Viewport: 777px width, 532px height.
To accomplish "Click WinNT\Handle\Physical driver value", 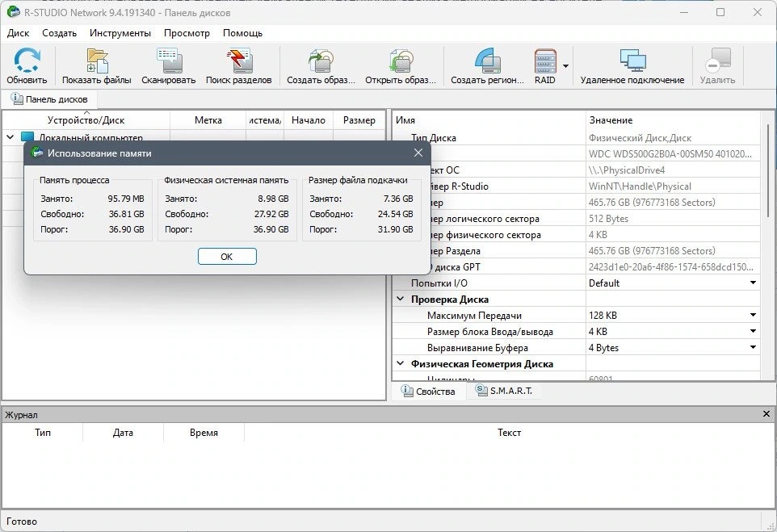I will point(640,186).
